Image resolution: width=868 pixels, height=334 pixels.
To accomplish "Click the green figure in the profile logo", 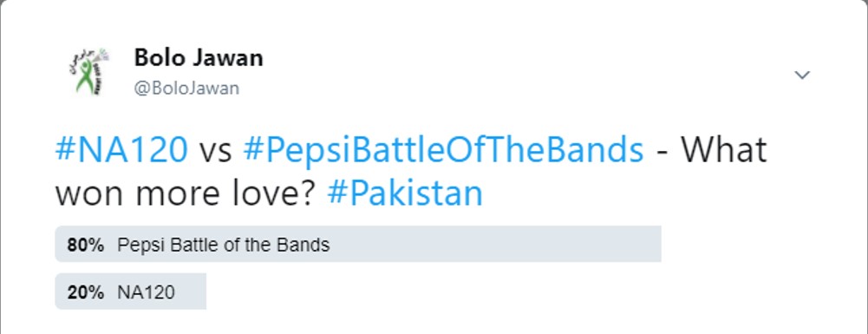I will coord(84,77).
